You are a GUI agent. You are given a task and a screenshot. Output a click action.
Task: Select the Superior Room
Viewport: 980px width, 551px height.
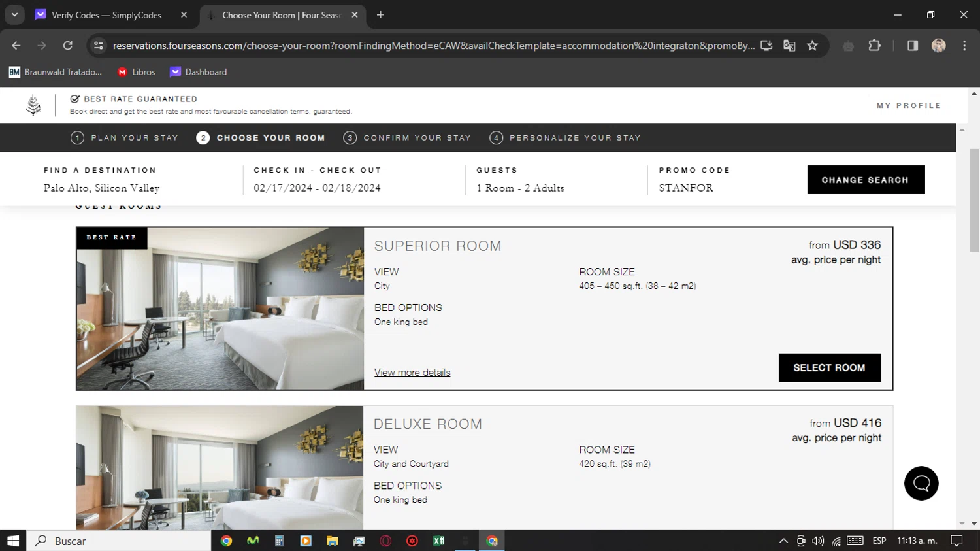830,368
